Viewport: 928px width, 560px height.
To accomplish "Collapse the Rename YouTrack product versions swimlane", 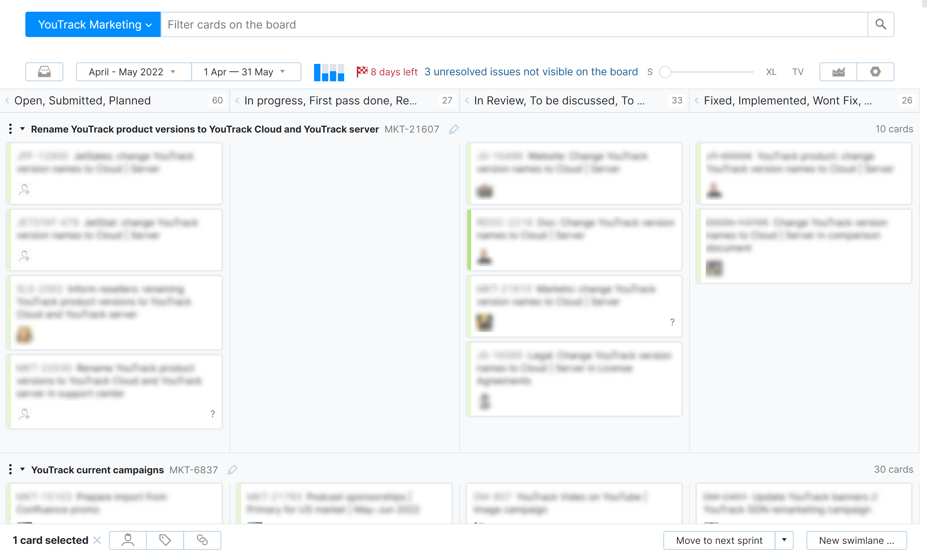I will pyautogui.click(x=22, y=129).
